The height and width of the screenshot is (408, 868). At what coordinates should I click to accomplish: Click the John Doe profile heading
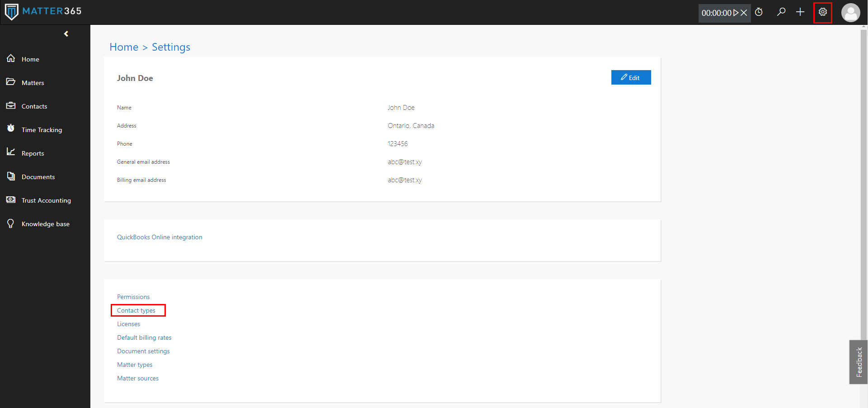tap(135, 78)
